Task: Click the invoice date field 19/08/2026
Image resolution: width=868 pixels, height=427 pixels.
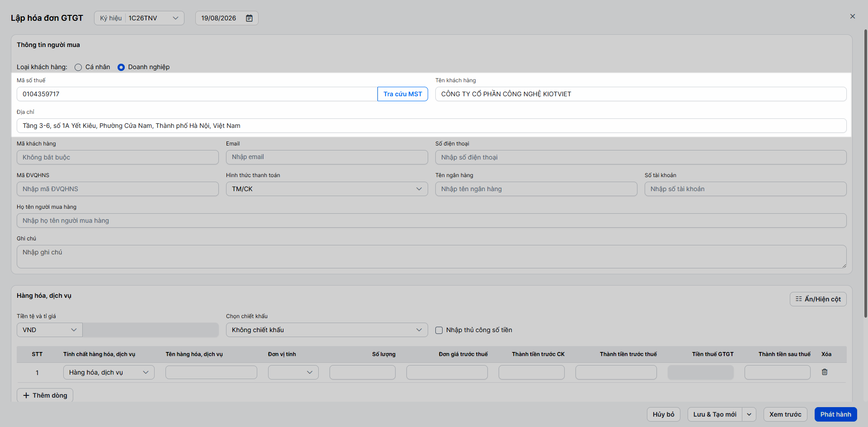Action: [227, 18]
